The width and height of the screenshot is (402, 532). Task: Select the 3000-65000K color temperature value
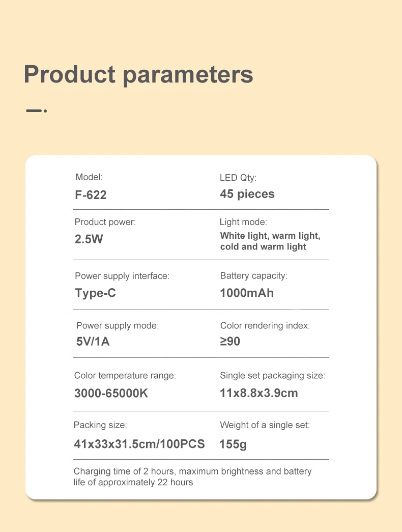pos(111,393)
